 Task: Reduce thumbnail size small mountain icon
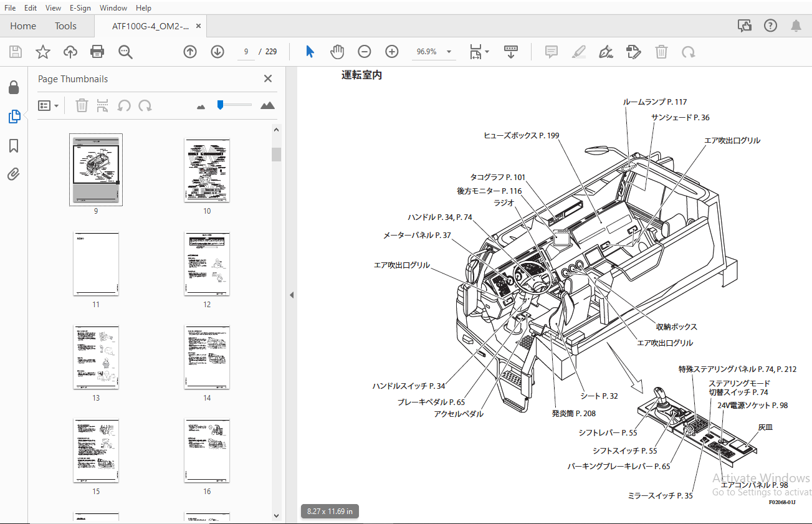[x=201, y=107]
